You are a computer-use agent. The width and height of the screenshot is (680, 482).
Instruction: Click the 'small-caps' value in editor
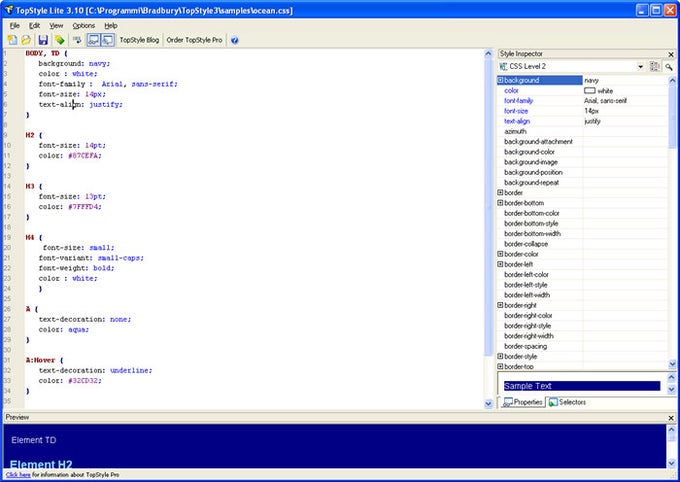tap(119, 258)
